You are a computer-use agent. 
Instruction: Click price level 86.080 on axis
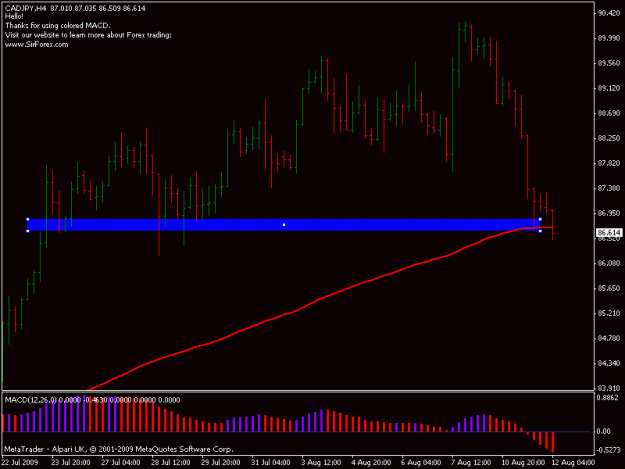[609, 263]
